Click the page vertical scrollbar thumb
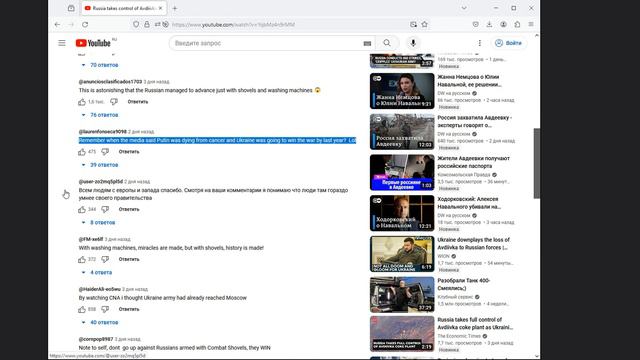640x360 pixels. [x=537, y=163]
